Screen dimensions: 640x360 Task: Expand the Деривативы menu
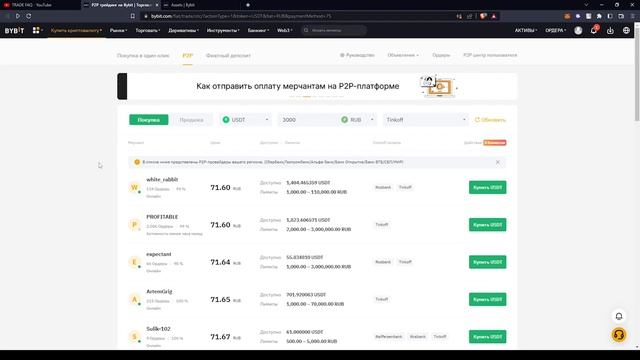184,30
